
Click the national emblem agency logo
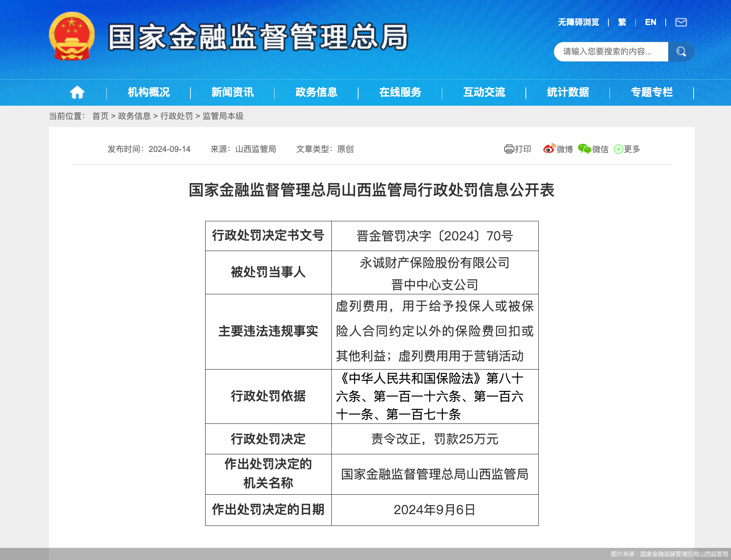72,37
